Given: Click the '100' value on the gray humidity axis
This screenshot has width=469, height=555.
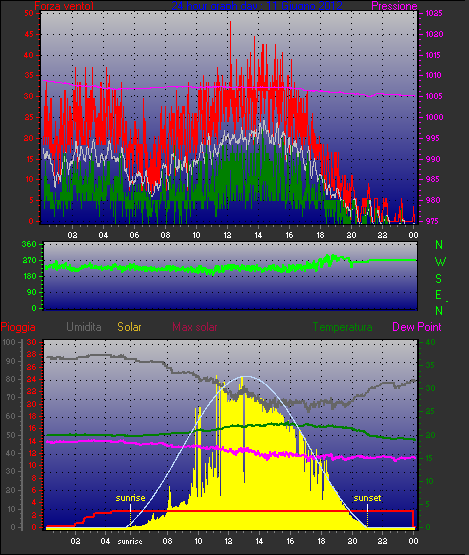Looking at the screenshot, I should pos(8,342).
